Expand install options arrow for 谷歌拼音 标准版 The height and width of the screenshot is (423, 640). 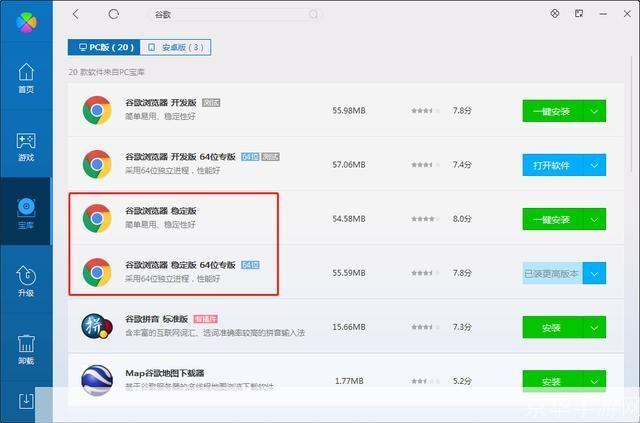click(x=594, y=327)
